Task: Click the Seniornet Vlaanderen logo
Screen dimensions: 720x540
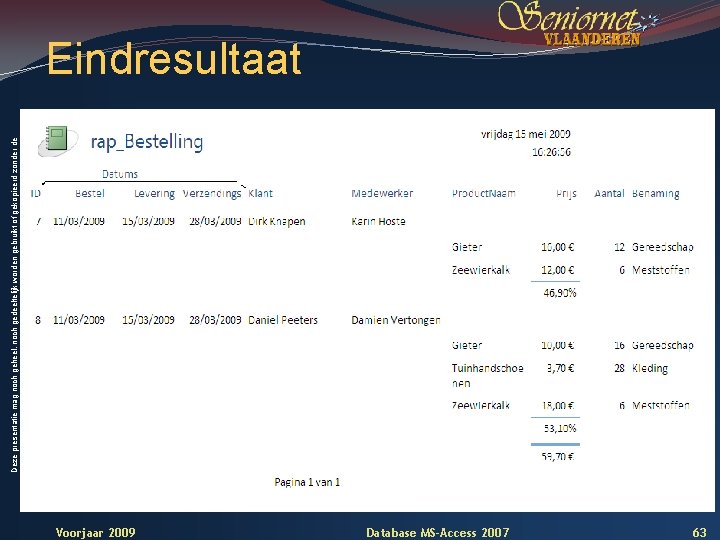Action: click(x=578, y=23)
